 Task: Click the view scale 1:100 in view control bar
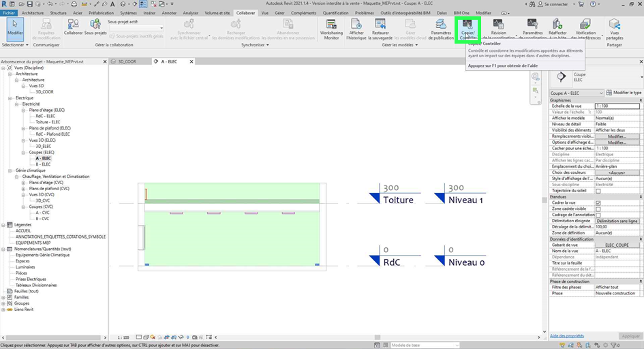(x=123, y=337)
